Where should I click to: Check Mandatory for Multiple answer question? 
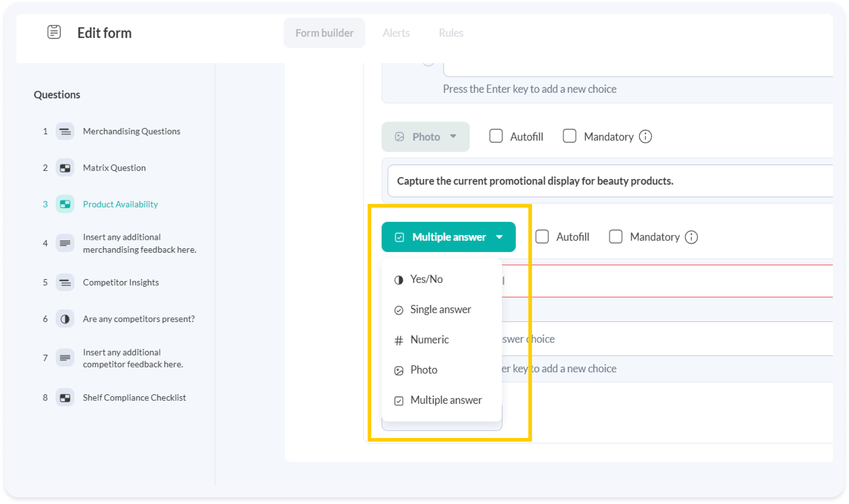(x=616, y=237)
